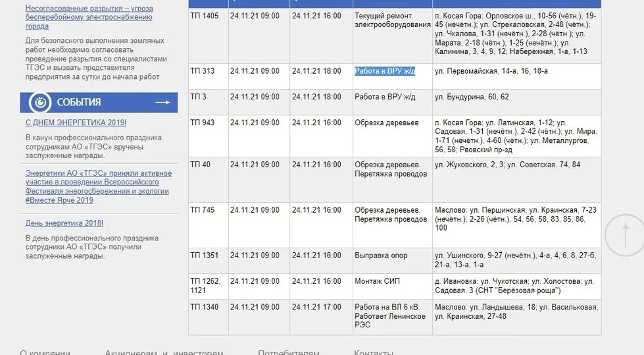The image size is (644, 355).
Task: Click end time 24.11.21 16:00 in ТП 1351 row
Action: (316, 256)
